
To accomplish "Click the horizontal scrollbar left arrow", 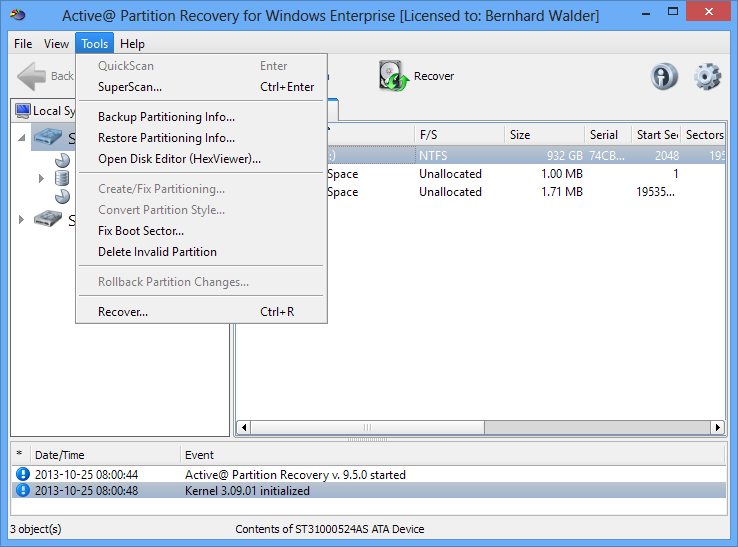I will (244, 427).
